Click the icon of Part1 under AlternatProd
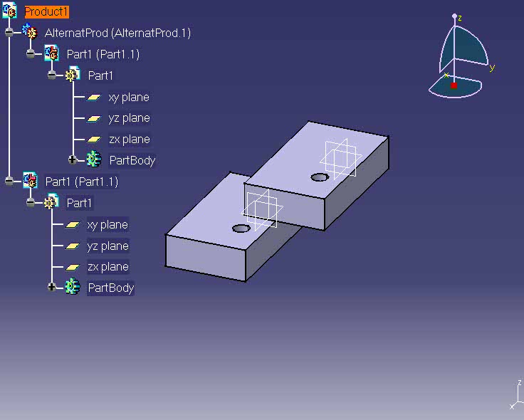Image resolution: width=524 pixels, height=420 pixels. [52, 53]
